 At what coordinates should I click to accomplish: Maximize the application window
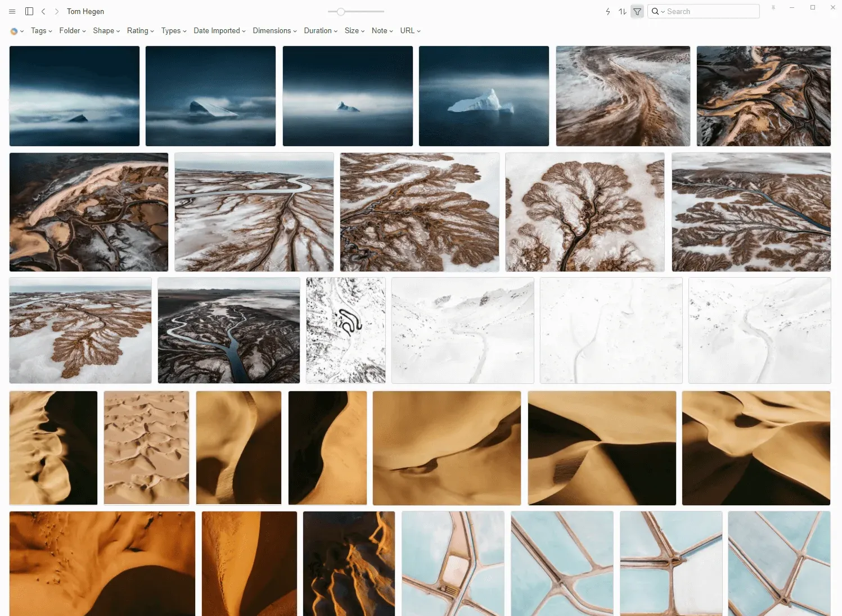(813, 8)
